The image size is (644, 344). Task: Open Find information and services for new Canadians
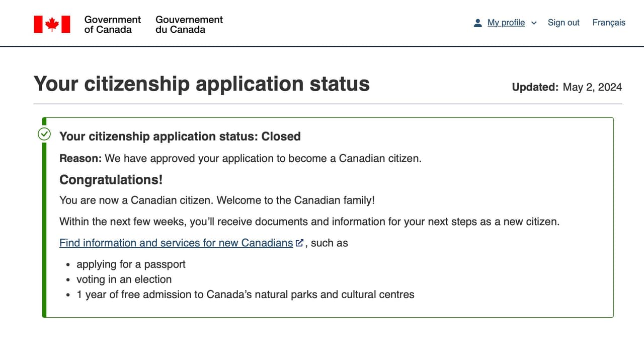(x=176, y=243)
